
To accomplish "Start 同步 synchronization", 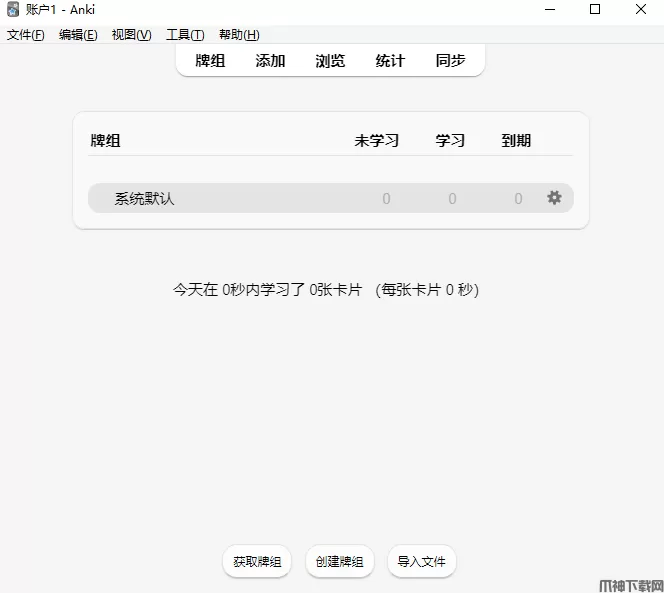I will (451, 61).
